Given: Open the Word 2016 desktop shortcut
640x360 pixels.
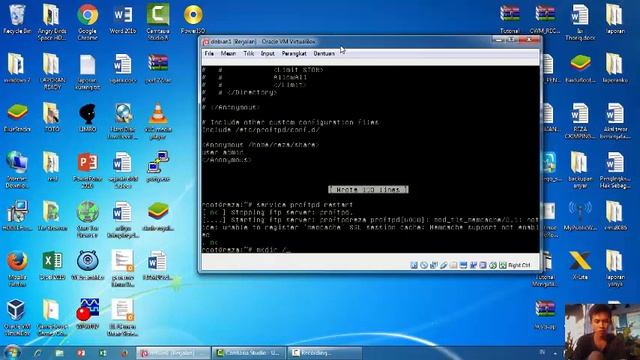Looking at the screenshot, I should click(122, 19).
